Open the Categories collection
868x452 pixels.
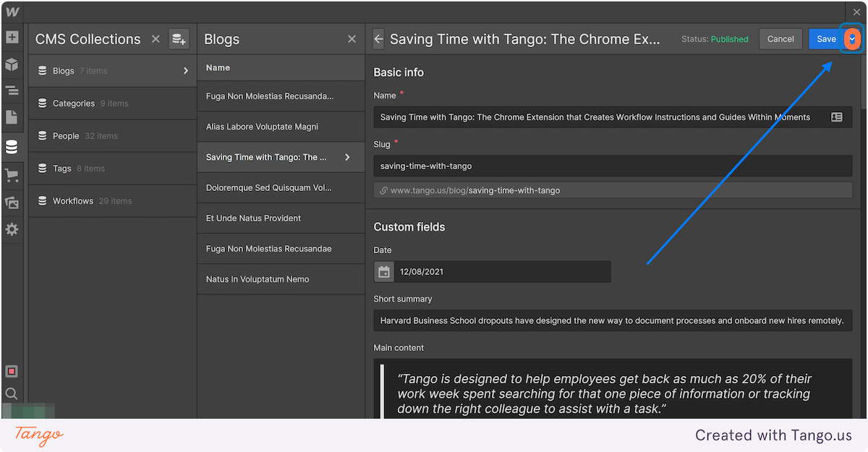point(112,103)
